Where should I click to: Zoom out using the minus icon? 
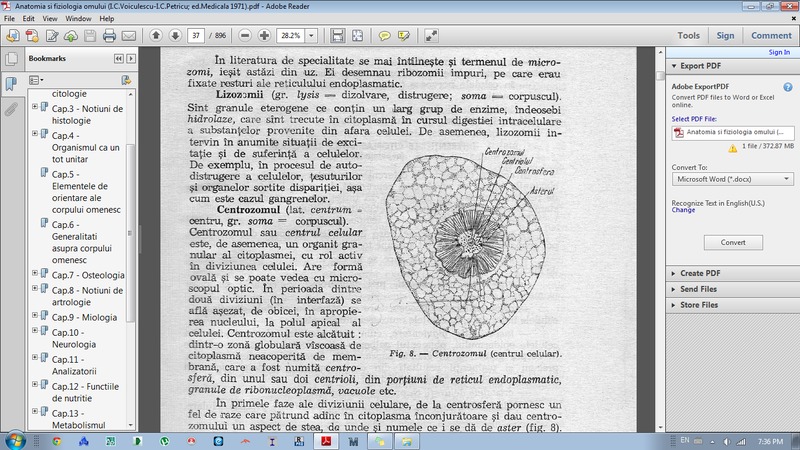pyautogui.click(x=245, y=35)
